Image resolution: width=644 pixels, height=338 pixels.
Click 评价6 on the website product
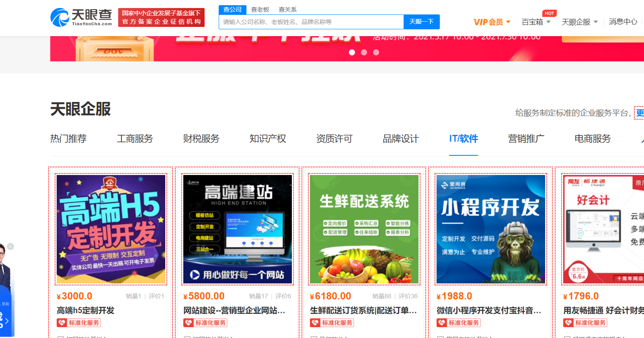(x=283, y=296)
